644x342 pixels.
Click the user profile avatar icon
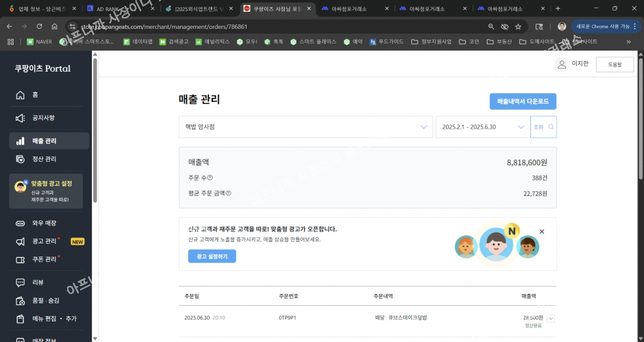561,64
